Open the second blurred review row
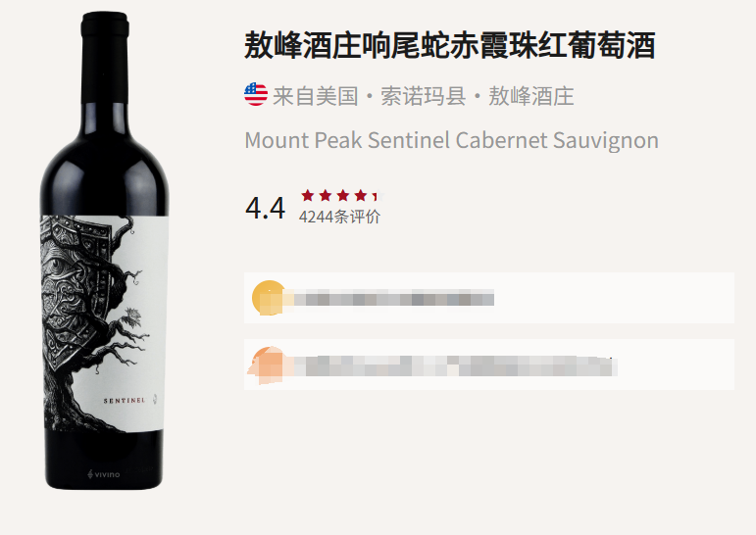The image size is (756, 535). [489, 365]
